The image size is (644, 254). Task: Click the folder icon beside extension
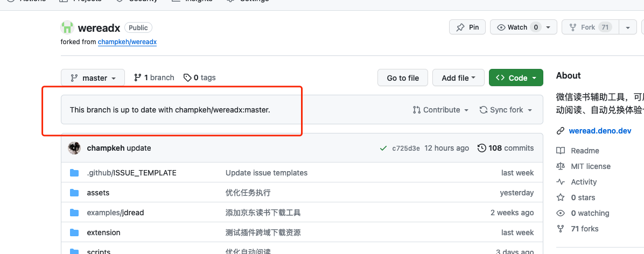74,232
